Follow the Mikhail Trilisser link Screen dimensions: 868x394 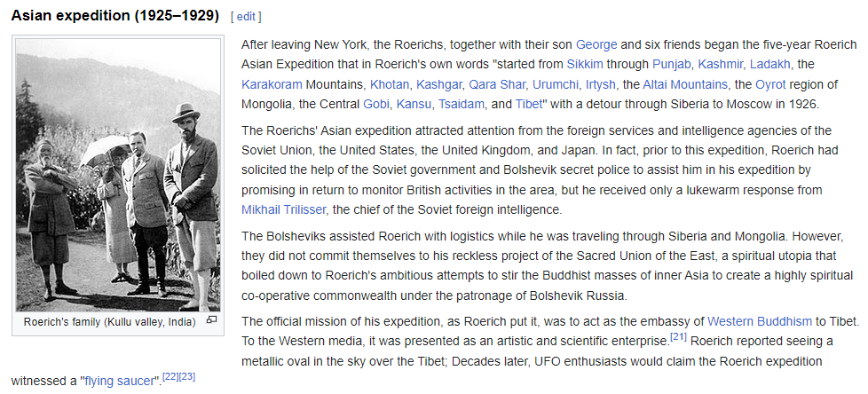click(x=283, y=209)
